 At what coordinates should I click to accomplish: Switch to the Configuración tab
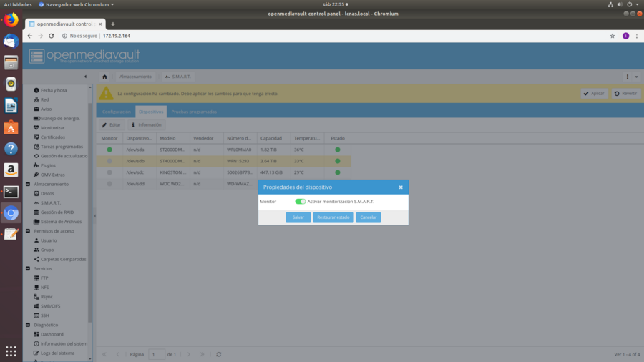116,112
